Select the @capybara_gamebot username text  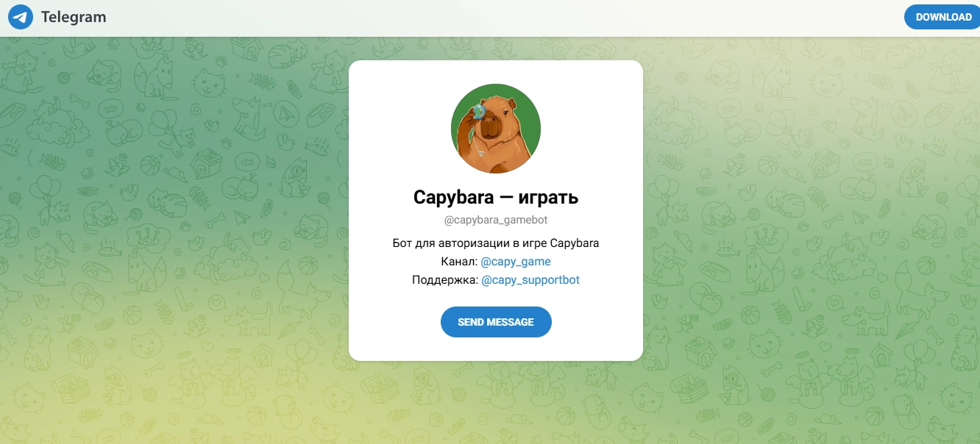(496, 220)
